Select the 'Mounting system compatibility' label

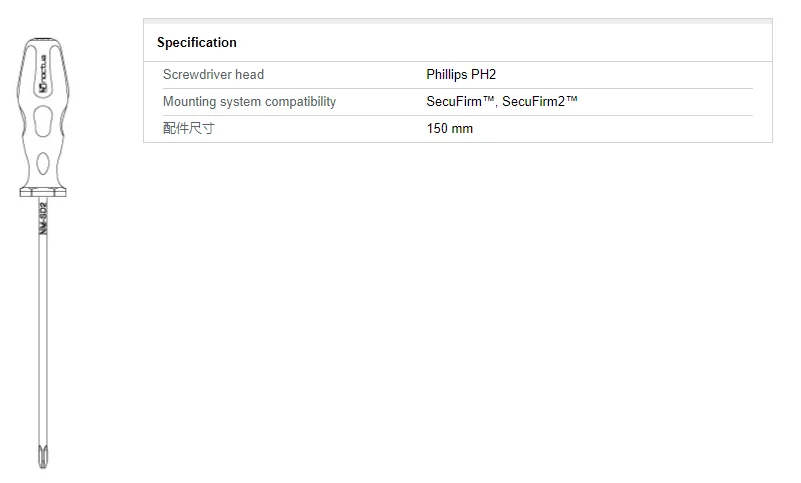click(249, 102)
